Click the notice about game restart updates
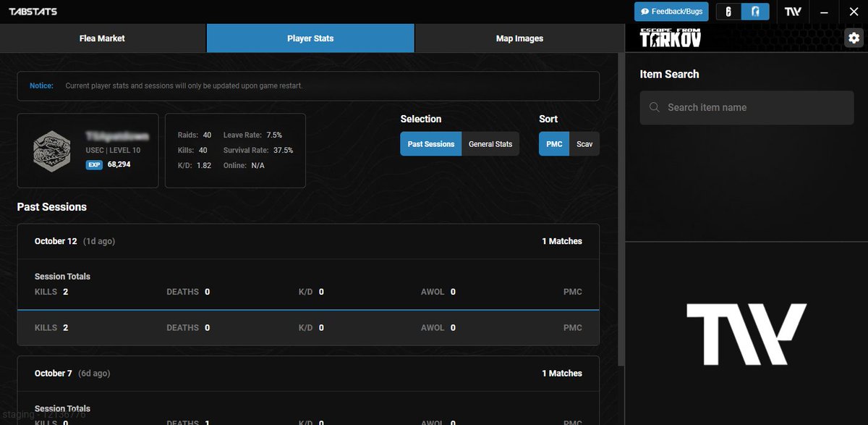This screenshot has width=868, height=425. point(184,85)
